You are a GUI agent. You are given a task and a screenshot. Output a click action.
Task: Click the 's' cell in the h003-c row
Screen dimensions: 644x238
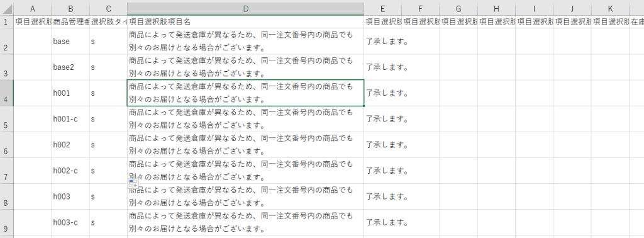click(108, 222)
